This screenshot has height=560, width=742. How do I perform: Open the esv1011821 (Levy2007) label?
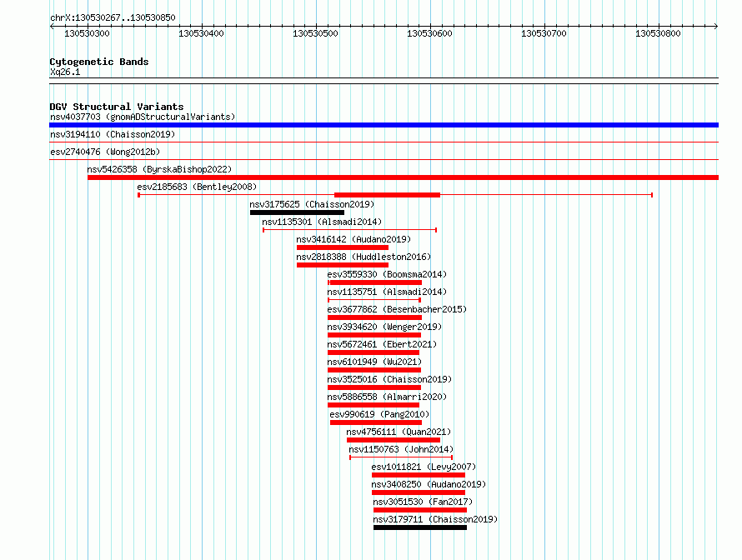(x=424, y=467)
